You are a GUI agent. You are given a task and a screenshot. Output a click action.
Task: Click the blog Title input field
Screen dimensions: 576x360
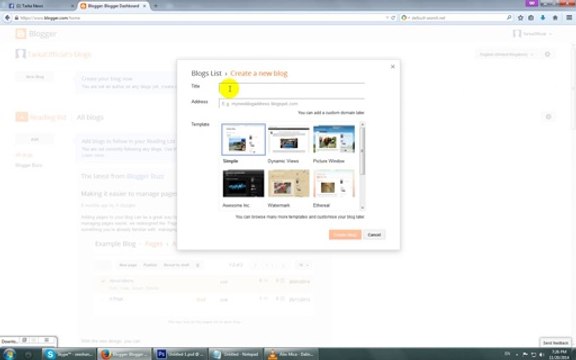pos(292,88)
